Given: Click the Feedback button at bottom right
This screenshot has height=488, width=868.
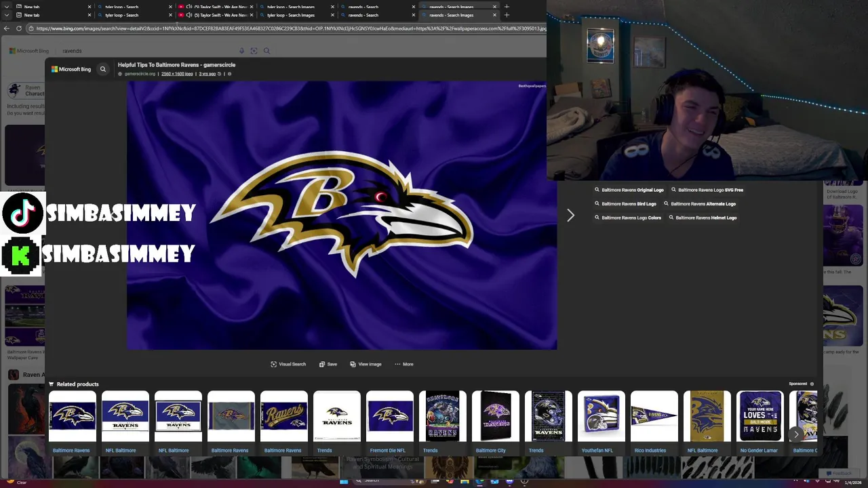Looking at the screenshot, I should (838, 473).
